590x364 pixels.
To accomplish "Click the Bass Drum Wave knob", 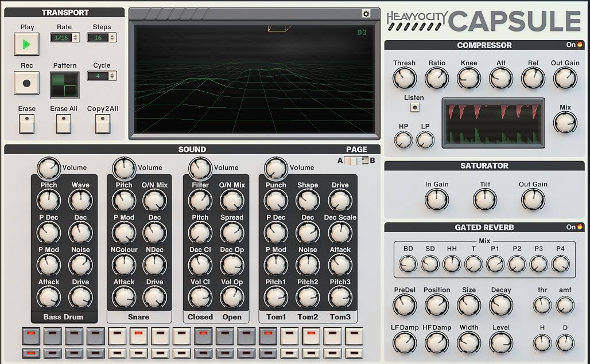I will [80, 201].
